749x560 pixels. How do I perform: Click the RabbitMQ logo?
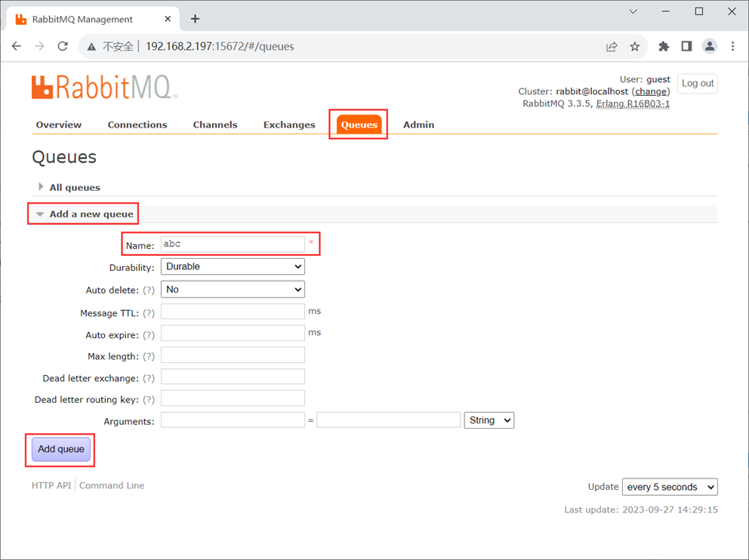(x=105, y=87)
